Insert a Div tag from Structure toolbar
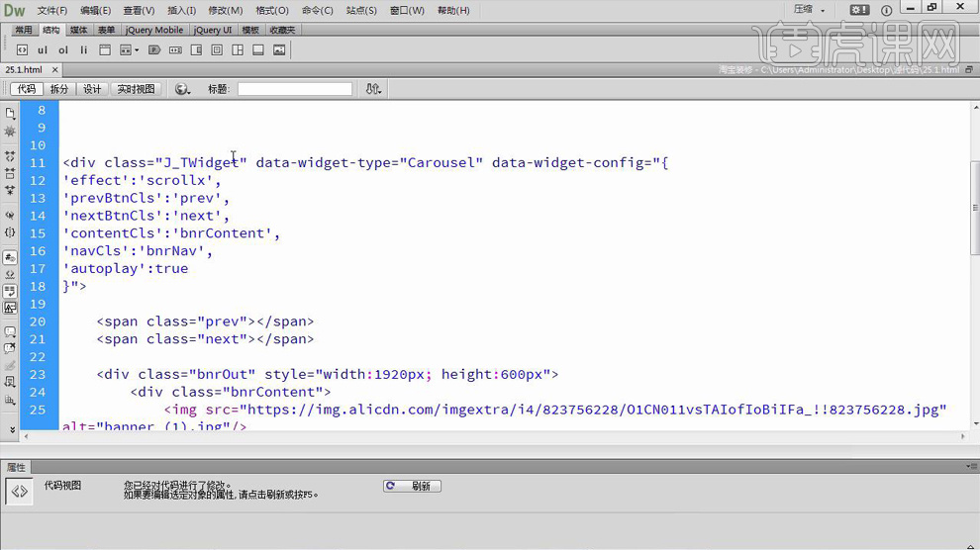Image resolution: width=980 pixels, height=550 pixels. tap(22, 49)
